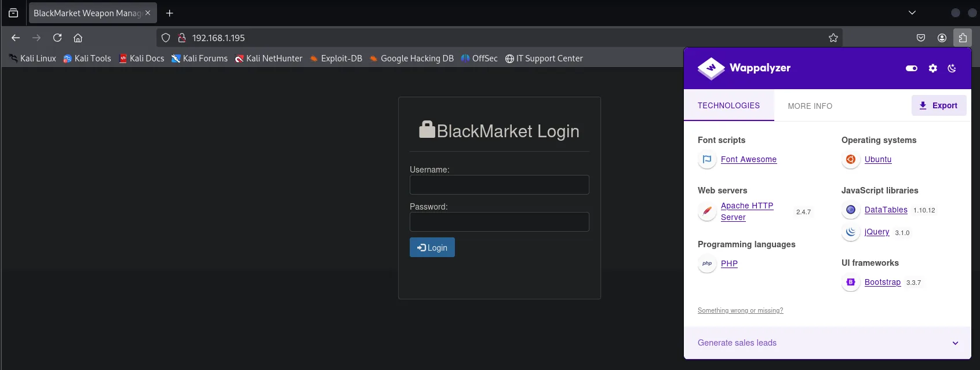The width and height of the screenshot is (980, 370).
Task: Click the Bootstrap logo icon
Action: [x=851, y=282]
